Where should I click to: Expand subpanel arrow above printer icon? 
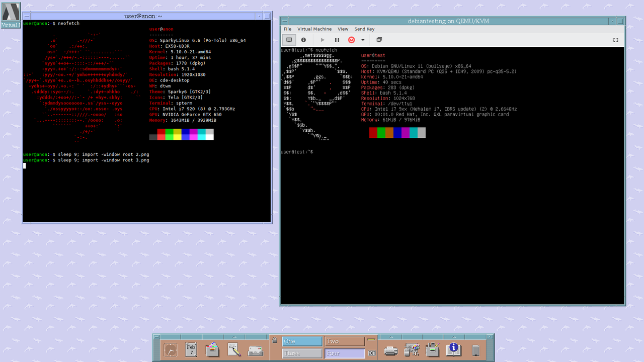pos(391,337)
